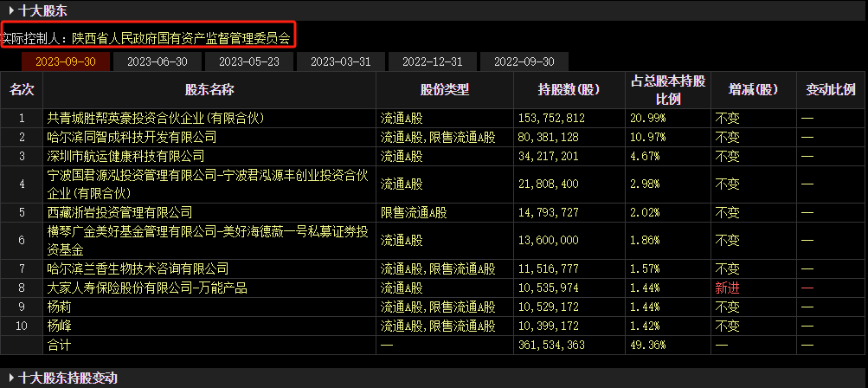
Task: Open shareholder 大家人寿保险股份有限公司-万能产品
Action: [x=147, y=288]
